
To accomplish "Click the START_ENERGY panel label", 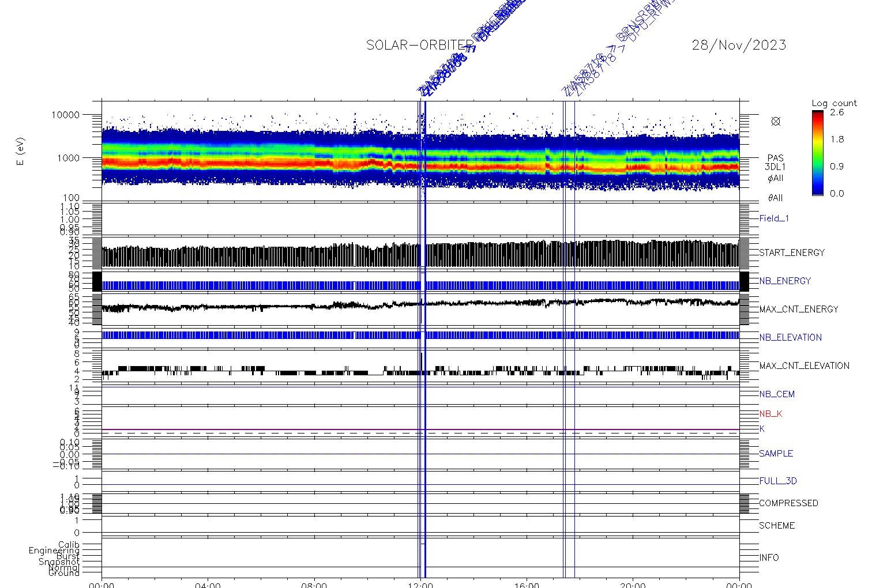I will 792,252.
